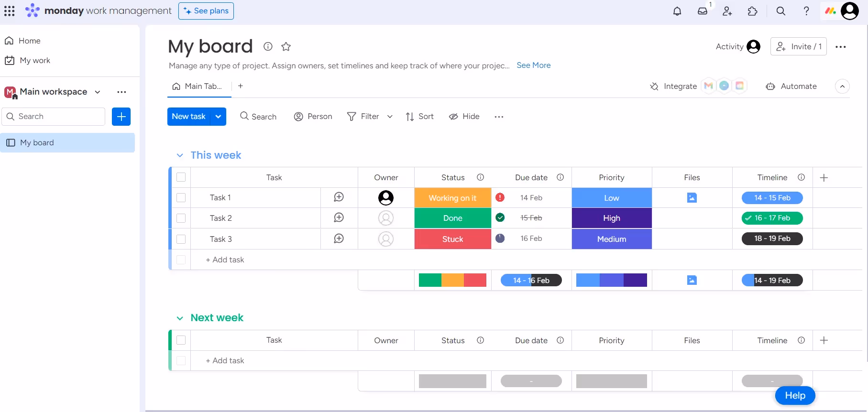The image size is (868, 412).
Task: Check the Task 2 checkbox
Action: click(x=181, y=218)
